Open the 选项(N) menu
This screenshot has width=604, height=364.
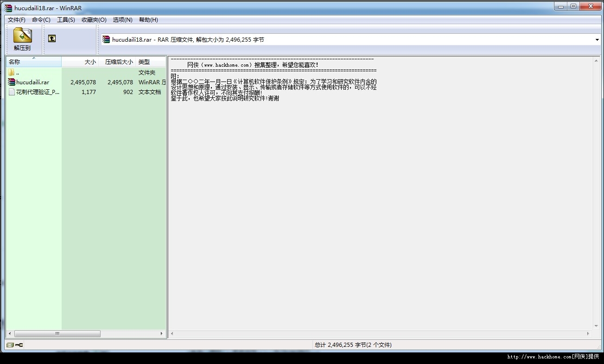coord(123,20)
